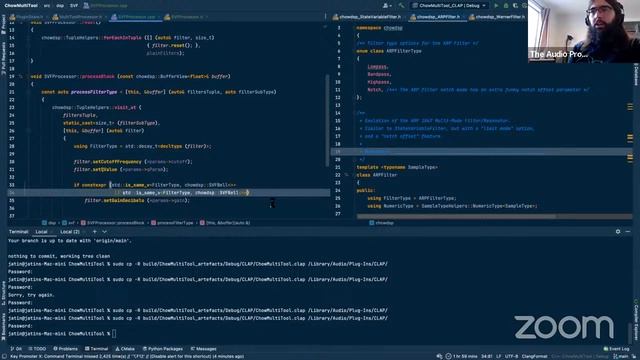
Task: Toggle fold marker at line 20 in left editor
Action: (x=28, y=84)
